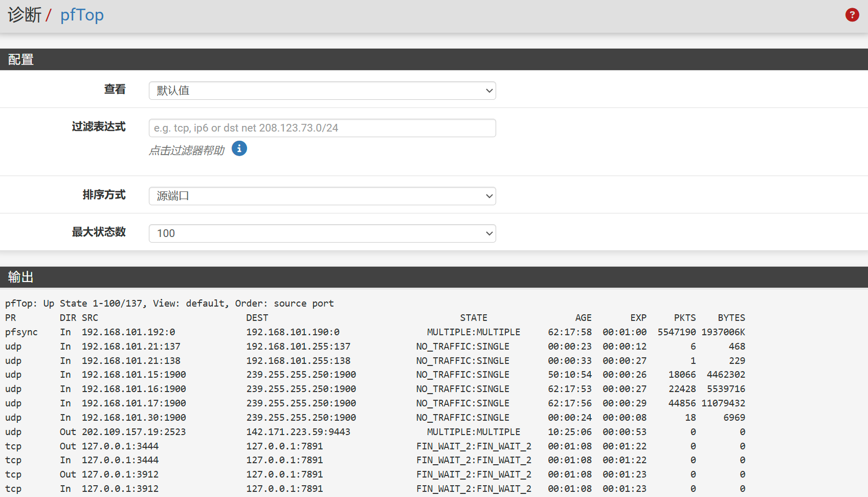868x497 pixels.
Task: Click the BYTES column header in output
Action: (731, 318)
